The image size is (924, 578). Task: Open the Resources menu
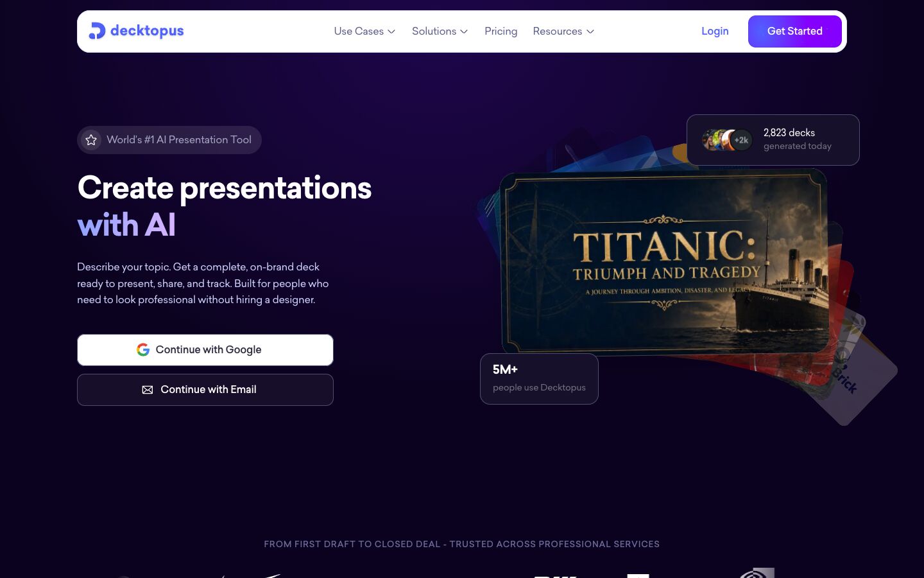pyautogui.click(x=563, y=31)
